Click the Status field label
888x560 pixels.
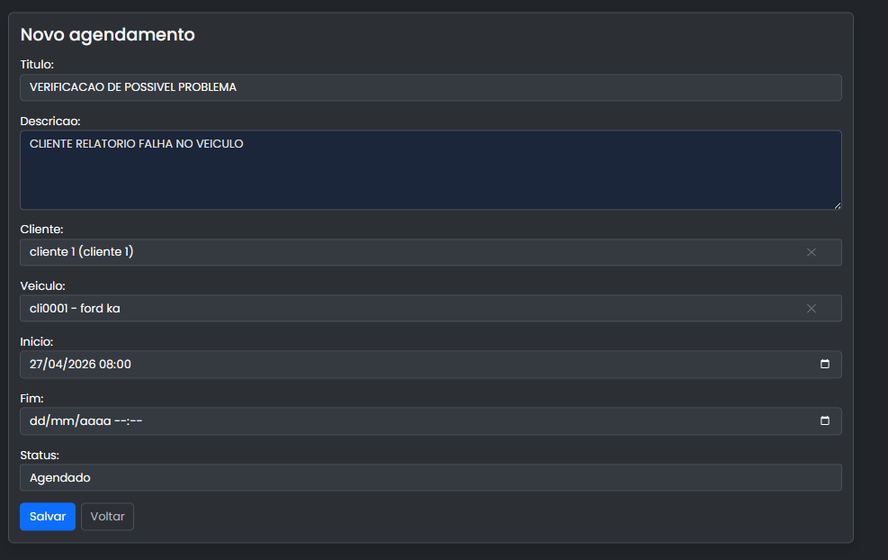click(40, 455)
